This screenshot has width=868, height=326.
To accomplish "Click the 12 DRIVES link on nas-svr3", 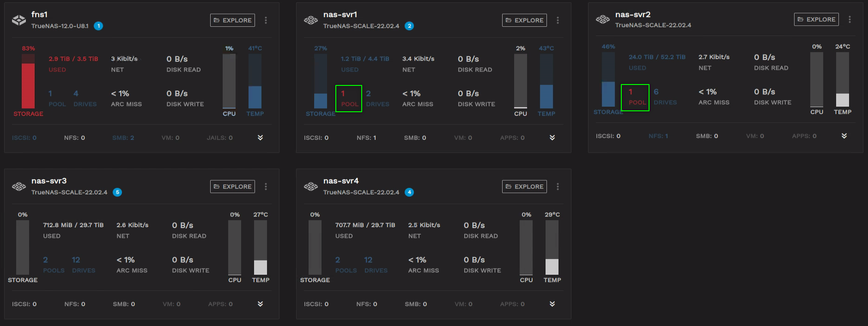I will pos(84,265).
